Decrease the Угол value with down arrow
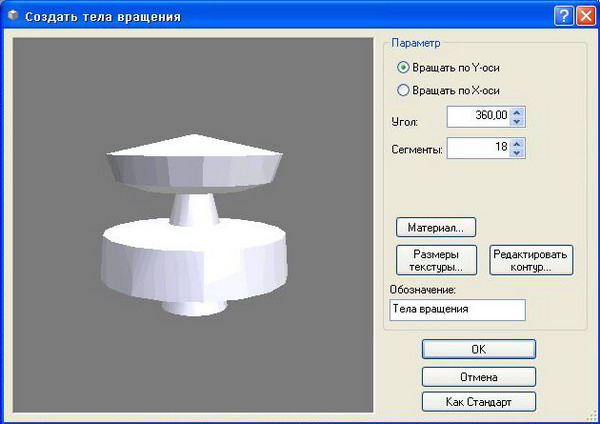Screen dimensions: 600x424 coord(517,123)
